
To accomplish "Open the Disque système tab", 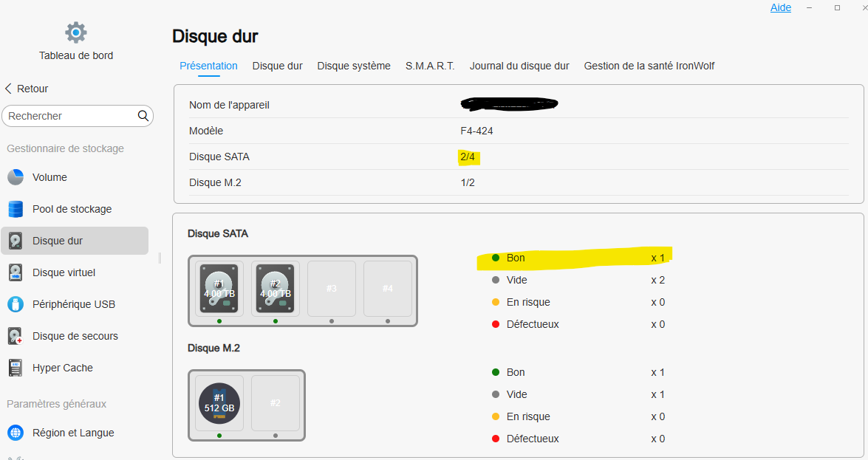I will click(x=354, y=66).
